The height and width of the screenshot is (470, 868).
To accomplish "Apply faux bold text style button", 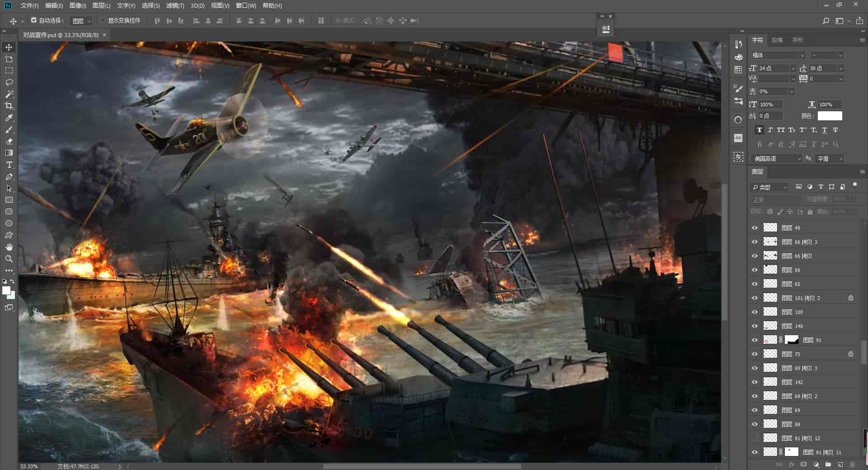I will tap(759, 130).
